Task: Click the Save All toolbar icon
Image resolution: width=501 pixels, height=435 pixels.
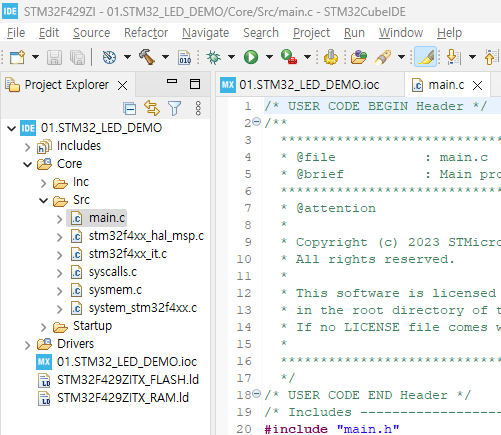Action: click(x=77, y=57)
